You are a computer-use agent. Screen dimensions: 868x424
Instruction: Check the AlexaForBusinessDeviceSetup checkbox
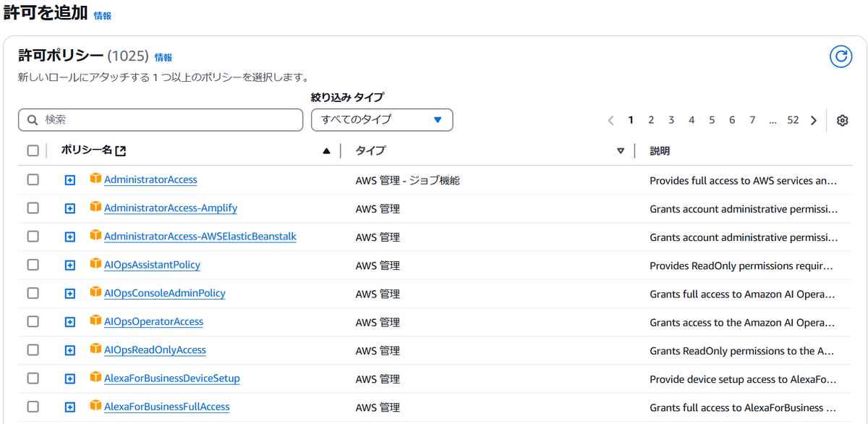pos(33,378)
